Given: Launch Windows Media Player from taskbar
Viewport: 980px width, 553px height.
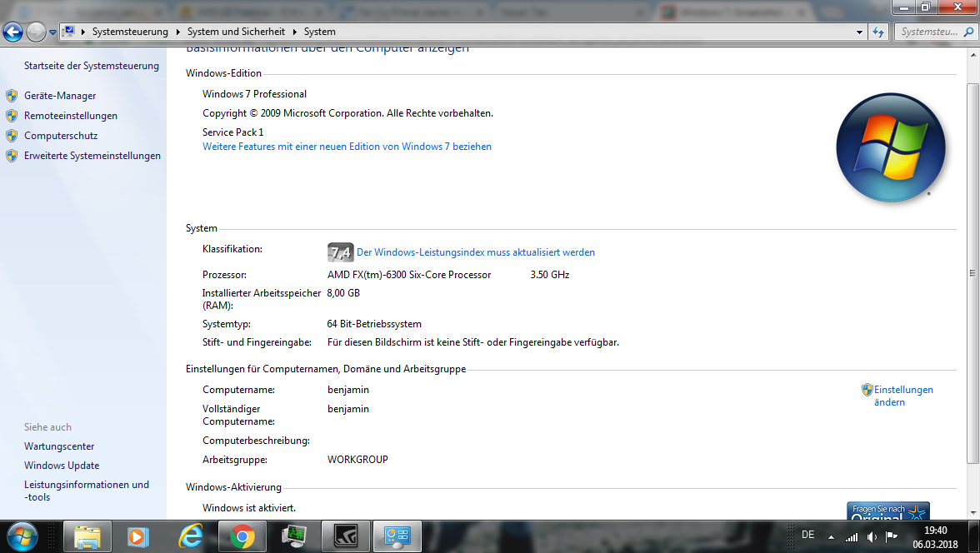Looking at the screenshot, I should (x=138, y=536).
